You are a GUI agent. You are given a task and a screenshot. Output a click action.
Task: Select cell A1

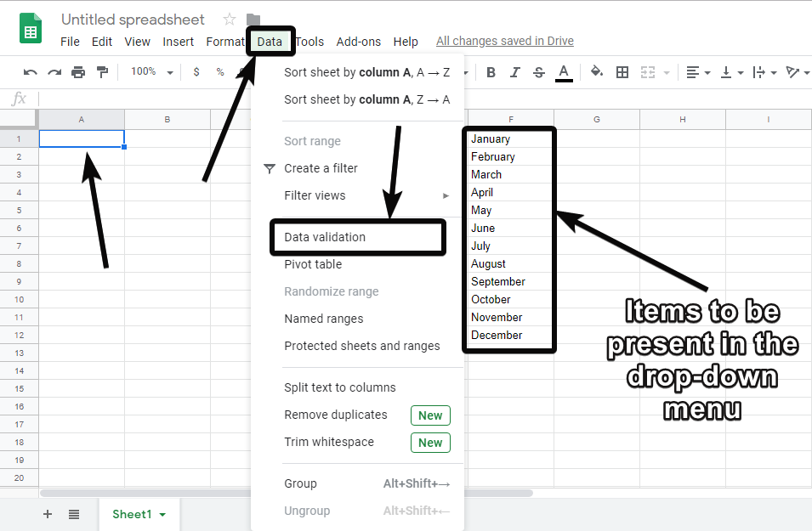click(82, 138)
